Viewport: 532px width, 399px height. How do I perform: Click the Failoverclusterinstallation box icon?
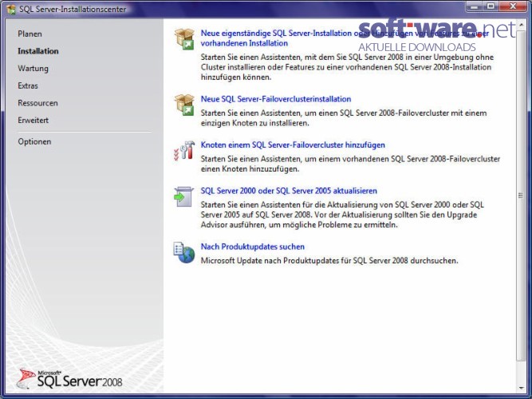click(x=184, y=105)
